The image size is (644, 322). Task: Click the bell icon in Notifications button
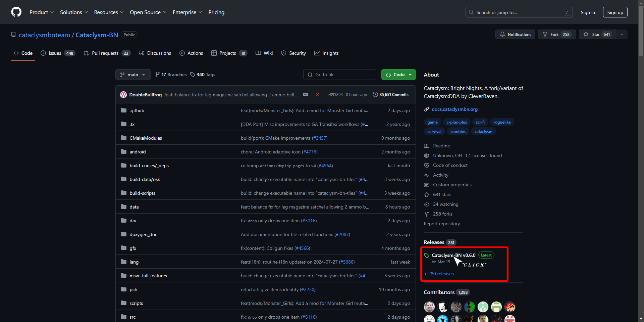pyautogui.click(x=502, y=34)
